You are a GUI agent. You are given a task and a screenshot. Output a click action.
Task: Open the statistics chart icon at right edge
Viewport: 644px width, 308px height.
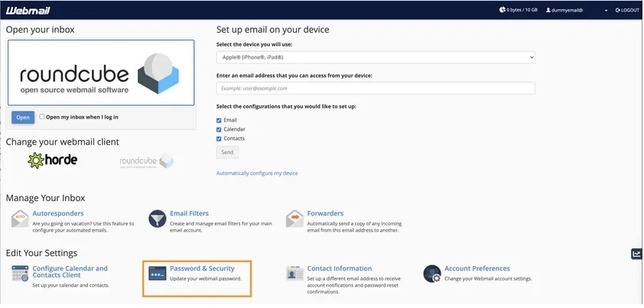(x=636, y=255)
